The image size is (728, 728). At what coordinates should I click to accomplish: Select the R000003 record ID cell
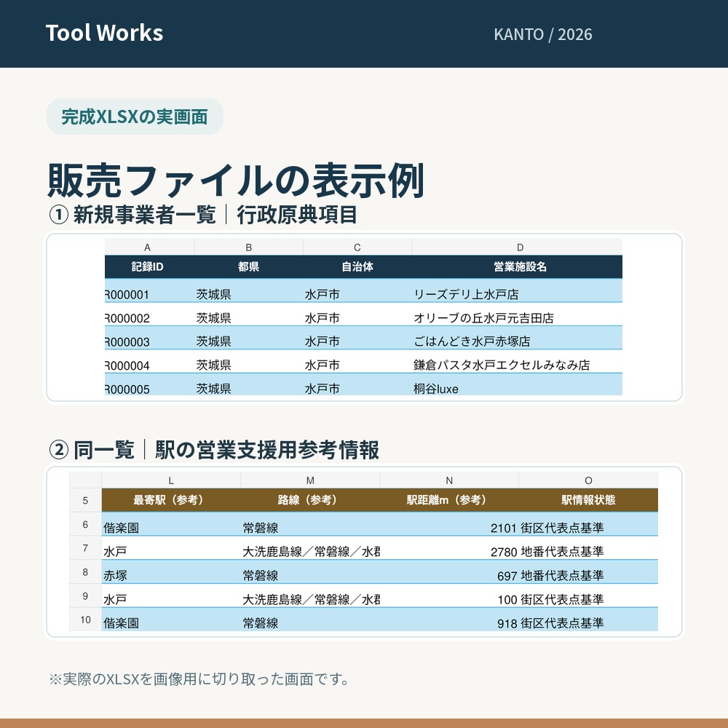pos(149,338)
